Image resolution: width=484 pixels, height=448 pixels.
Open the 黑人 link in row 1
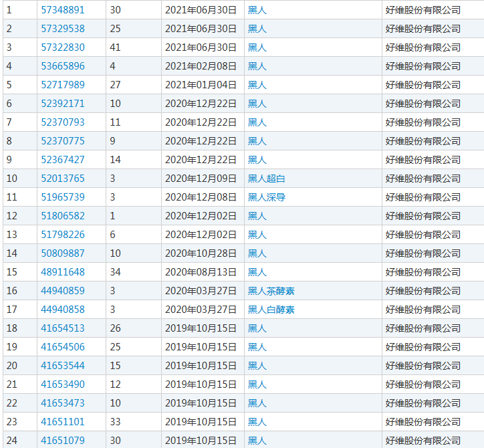[257, 10]
